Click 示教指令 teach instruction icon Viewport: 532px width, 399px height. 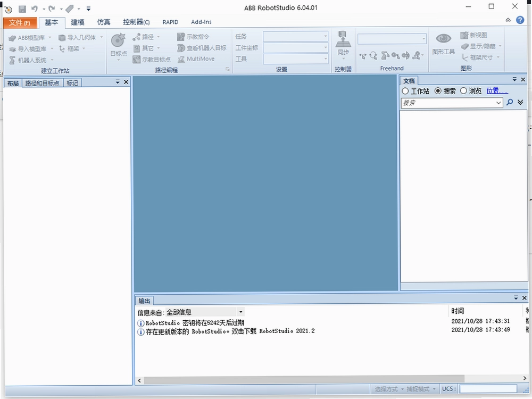181,37
